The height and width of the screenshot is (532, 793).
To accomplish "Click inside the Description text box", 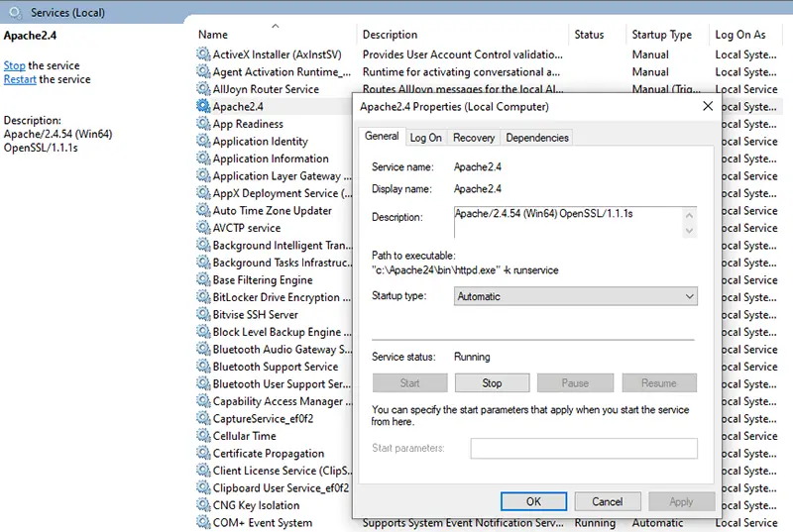I will pyautogui.click(x=570, y=222).
